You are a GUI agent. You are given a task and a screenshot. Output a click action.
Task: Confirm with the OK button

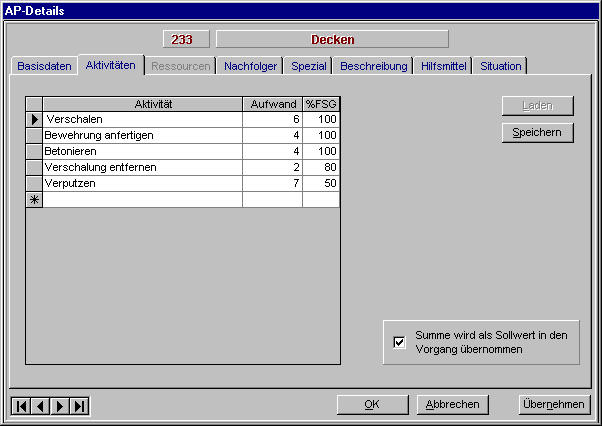pos(372,405)
